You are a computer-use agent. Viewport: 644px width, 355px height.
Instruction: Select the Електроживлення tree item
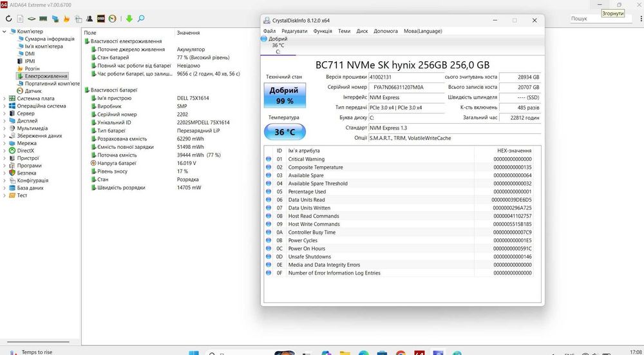pyautogui.click(x=46, y=76)
